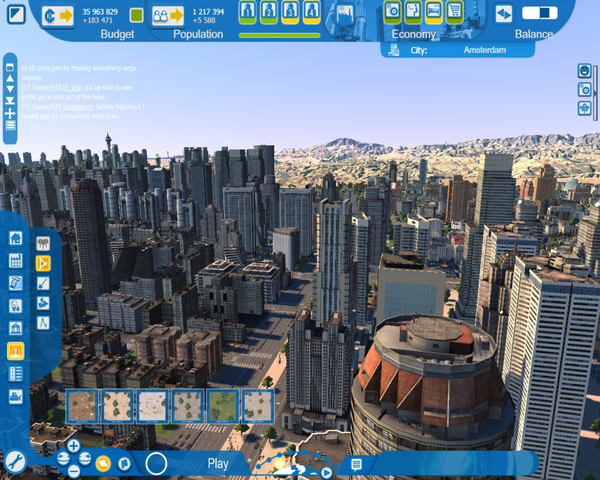Choose the compass divider submenu tool

click(43, 323)
